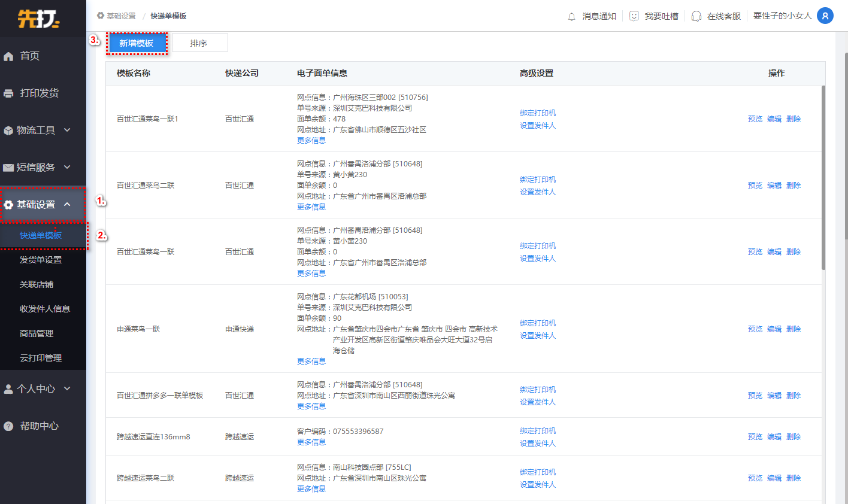Show 更多信息 for 跨越速运直连136mm8
Image resolution: width=848 pixels, height=504 pixels.
[311, 442]
